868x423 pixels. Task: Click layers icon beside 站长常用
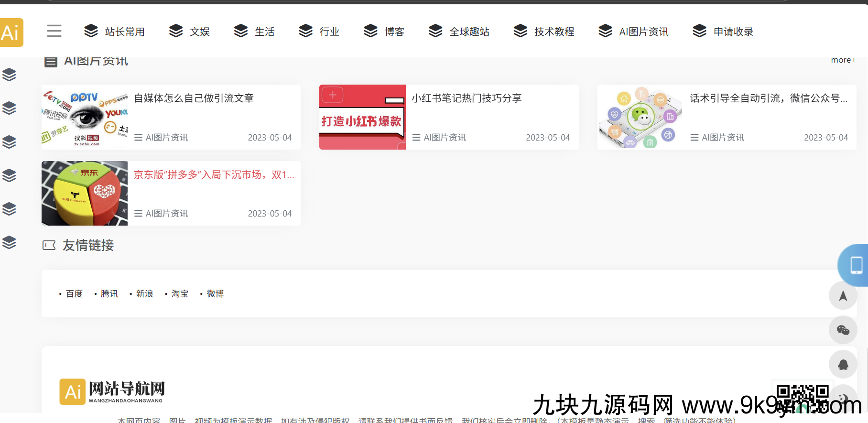coord(91,31)
